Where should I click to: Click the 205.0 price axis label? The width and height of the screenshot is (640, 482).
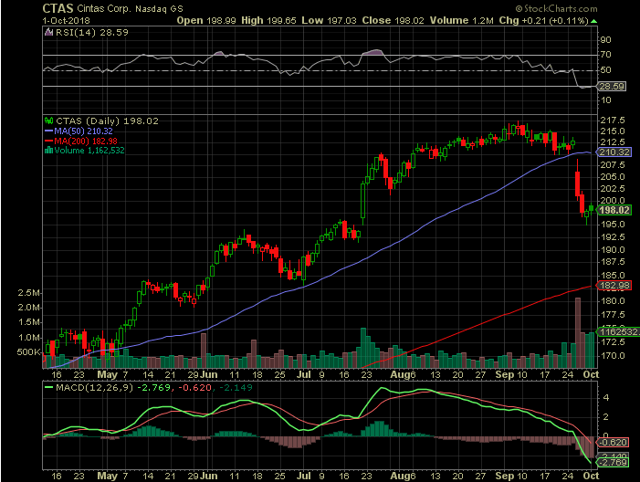[612, 177]
